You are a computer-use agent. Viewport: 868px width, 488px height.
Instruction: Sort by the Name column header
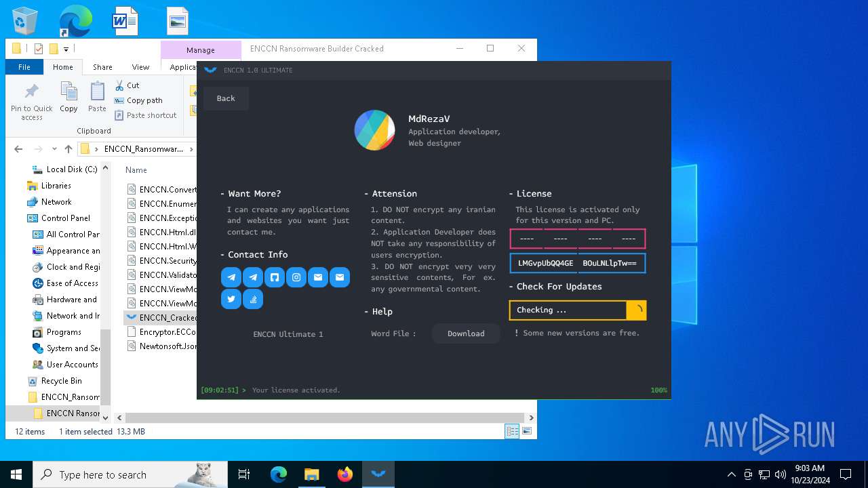(136, 170)
